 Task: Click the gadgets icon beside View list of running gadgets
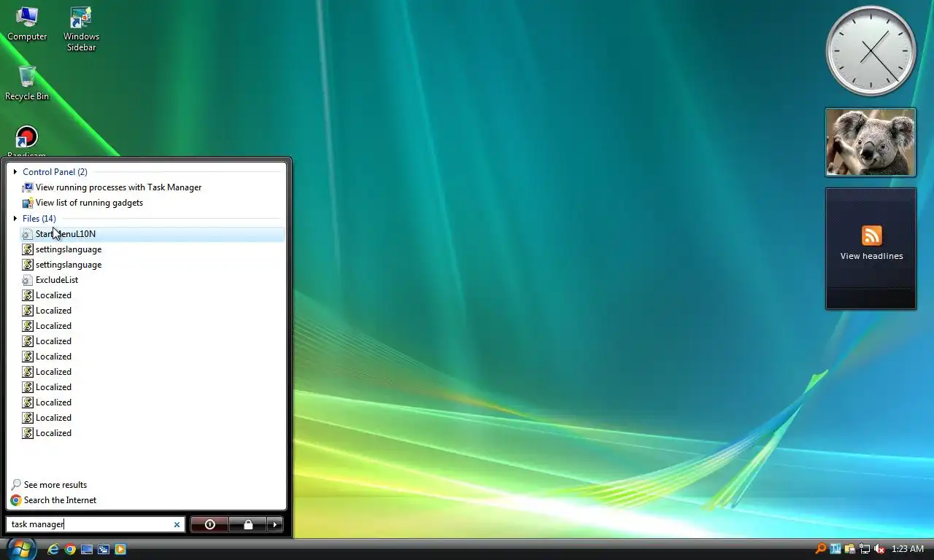tap(28, 203)
